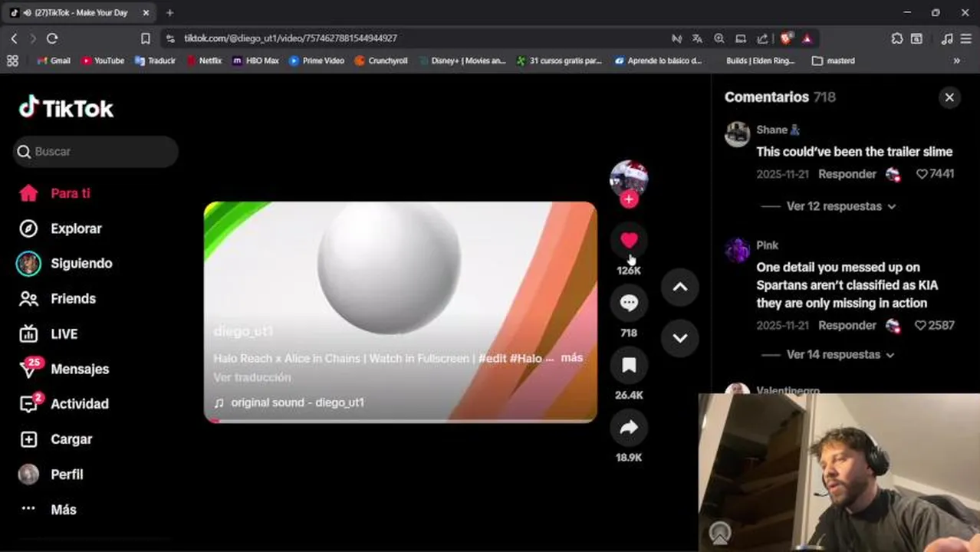This screenshot has width=980, height=552.
Task: Click the share arrow icon
Action: pos(629,427)
